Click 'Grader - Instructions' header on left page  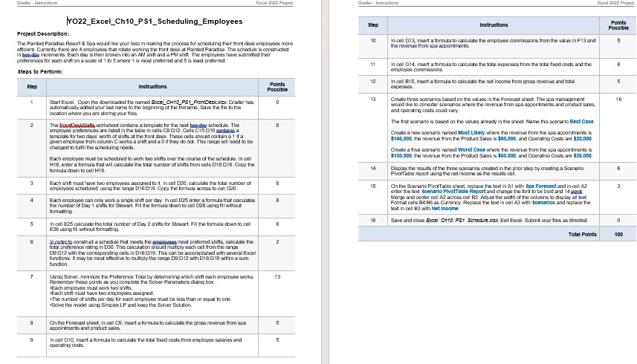(x=37, y=3)
